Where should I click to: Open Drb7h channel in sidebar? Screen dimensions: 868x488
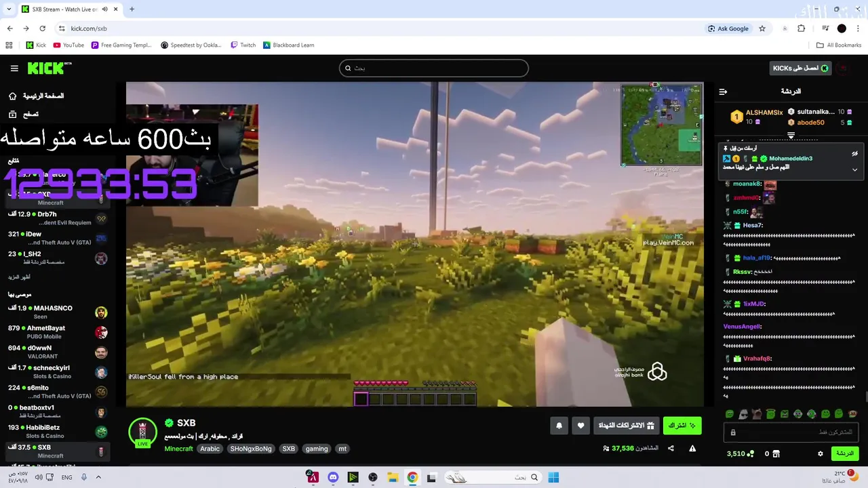tap(57, 218)
